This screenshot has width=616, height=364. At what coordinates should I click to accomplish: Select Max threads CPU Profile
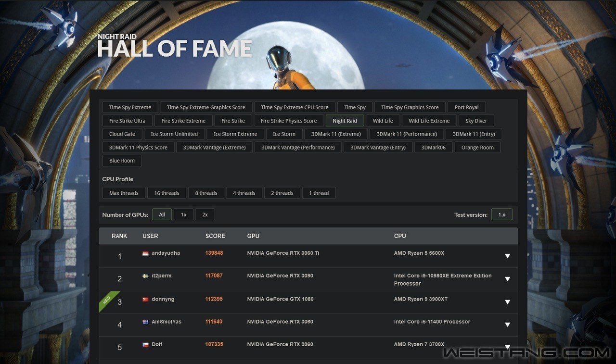click(x=124, y=193)
